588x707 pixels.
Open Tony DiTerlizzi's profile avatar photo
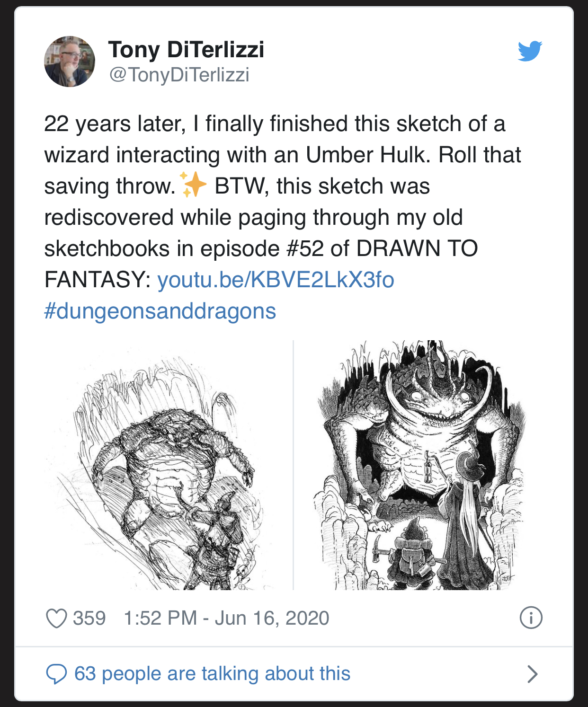(70, 62)
